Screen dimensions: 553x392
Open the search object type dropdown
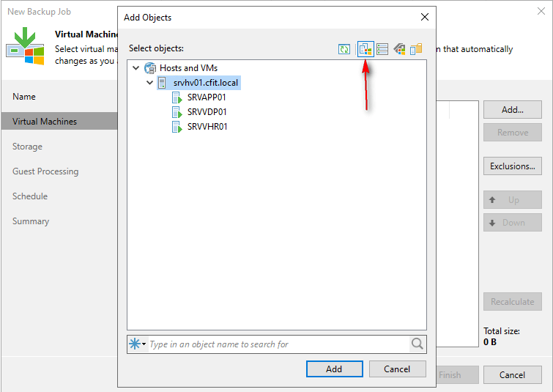(x=138, y=344)
